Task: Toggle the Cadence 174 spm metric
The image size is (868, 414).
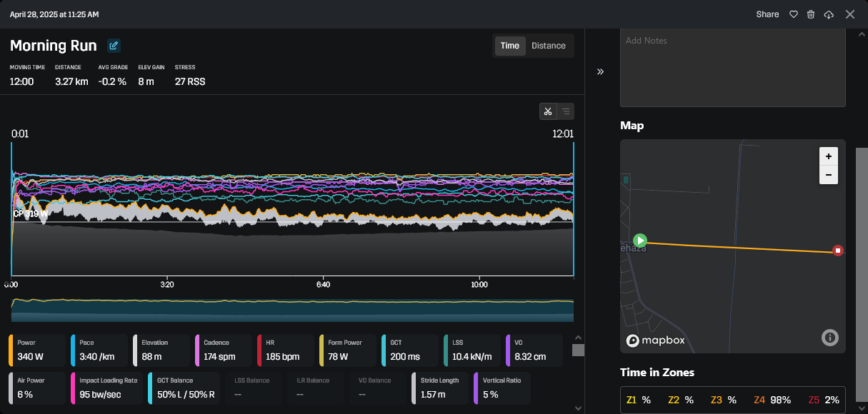Action: click(x=223, y=351)
